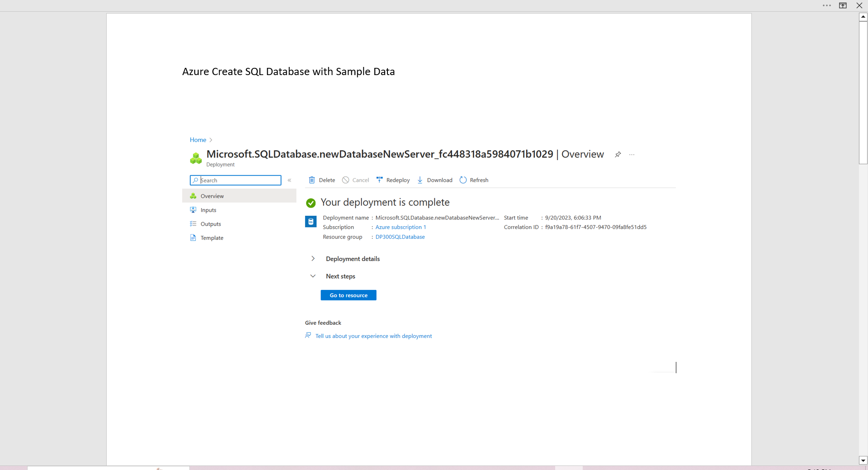Click the vertical scrollbar thumb

(863, 92)
